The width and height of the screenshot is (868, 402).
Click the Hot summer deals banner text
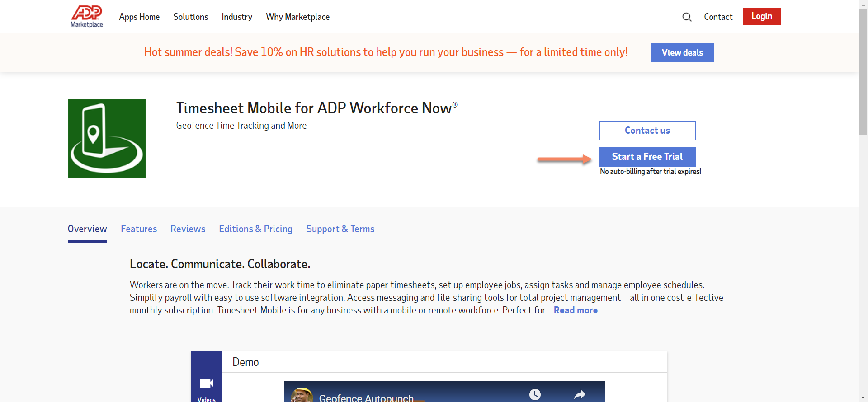pyautogui.click(x=386, y=52)
